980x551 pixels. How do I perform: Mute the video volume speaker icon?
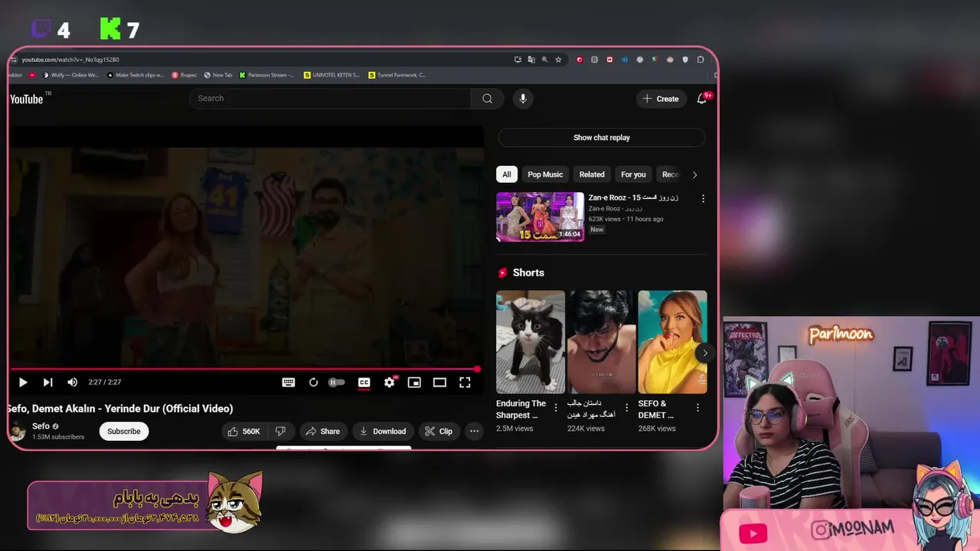pyautogui.click(x=72, y=383)
